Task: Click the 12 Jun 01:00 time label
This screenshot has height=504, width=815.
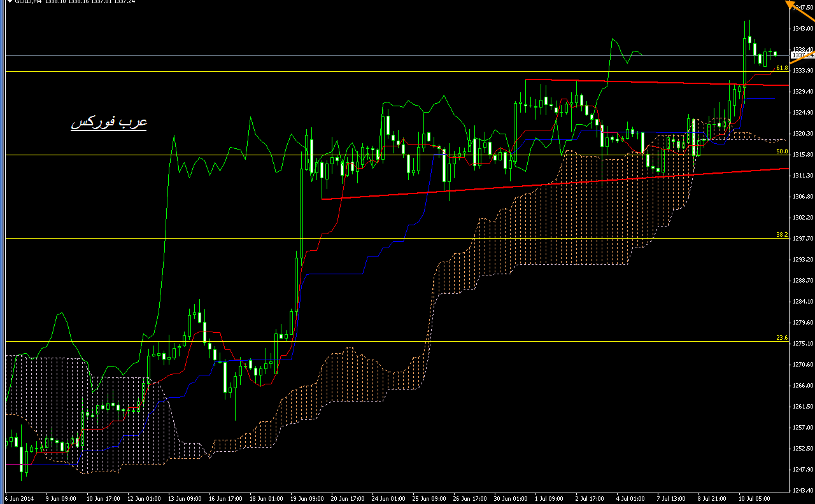Action: pyautogui.click(x=144, y=499)
